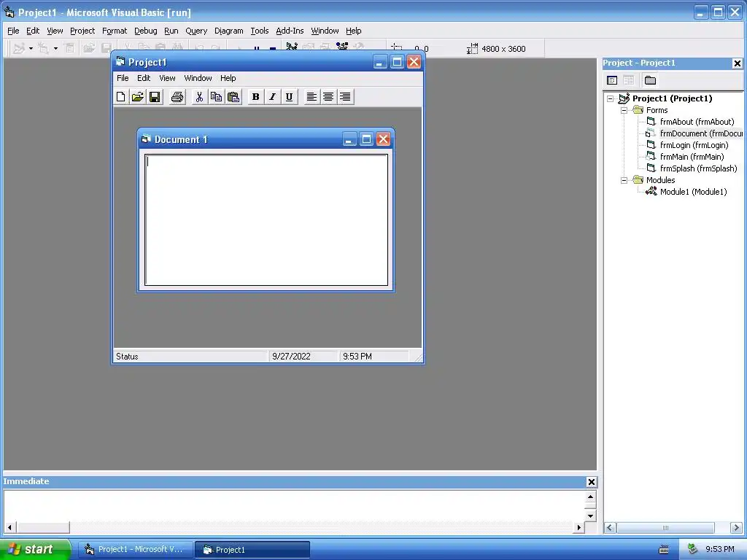This screenshot has height=560, width=747.
Task: Maximize the Document 1 child window
Action: (366, 139)
